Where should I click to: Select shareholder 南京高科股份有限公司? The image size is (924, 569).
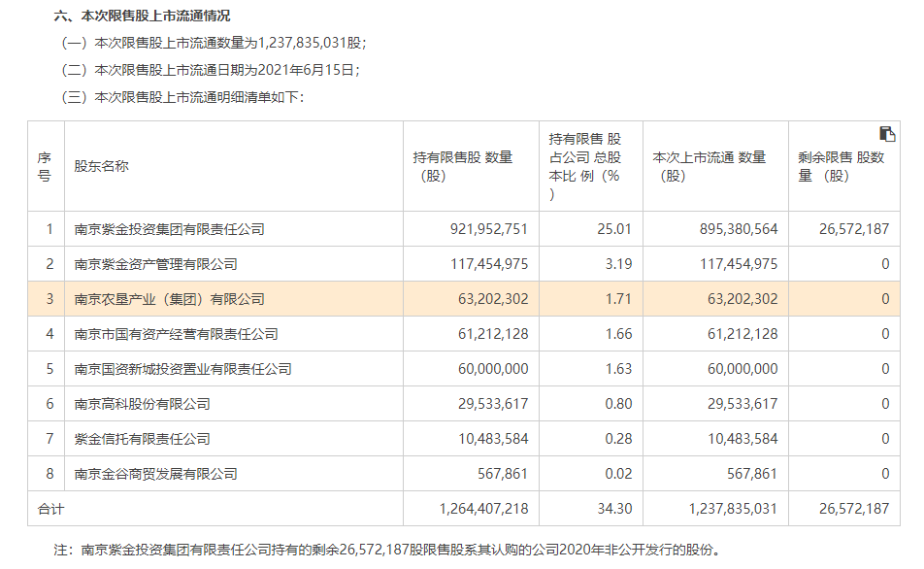coord(142,404)
